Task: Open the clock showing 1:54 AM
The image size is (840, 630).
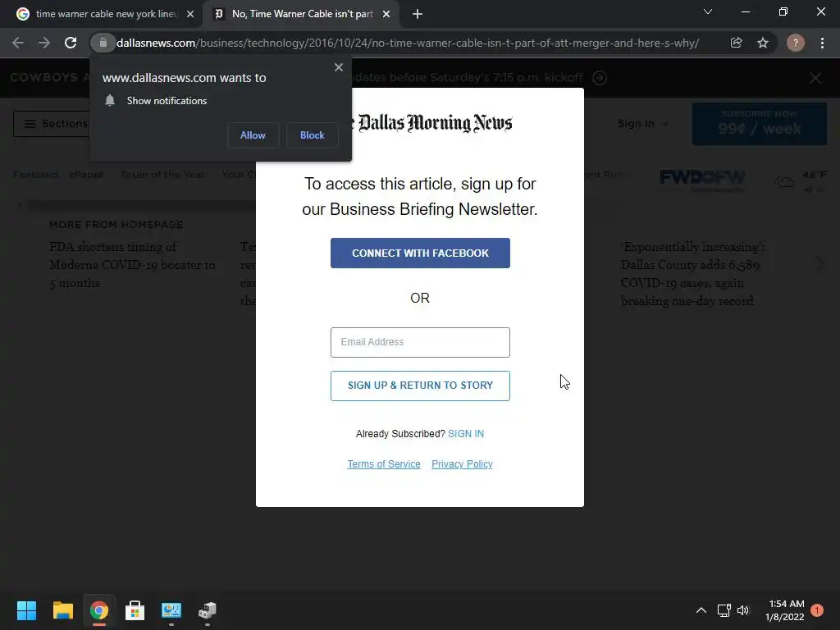Action: click(x=785, y=610)
